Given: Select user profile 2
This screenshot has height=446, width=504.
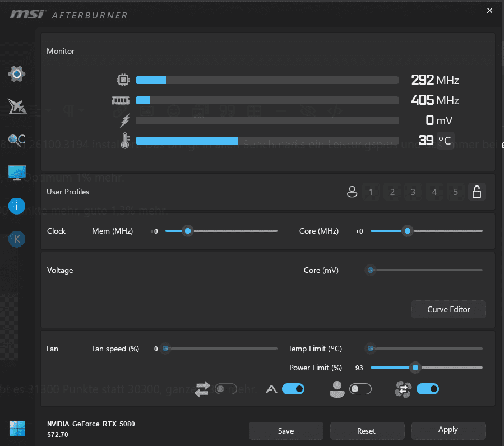Looking at the screenshot, I should coord(392,192).
